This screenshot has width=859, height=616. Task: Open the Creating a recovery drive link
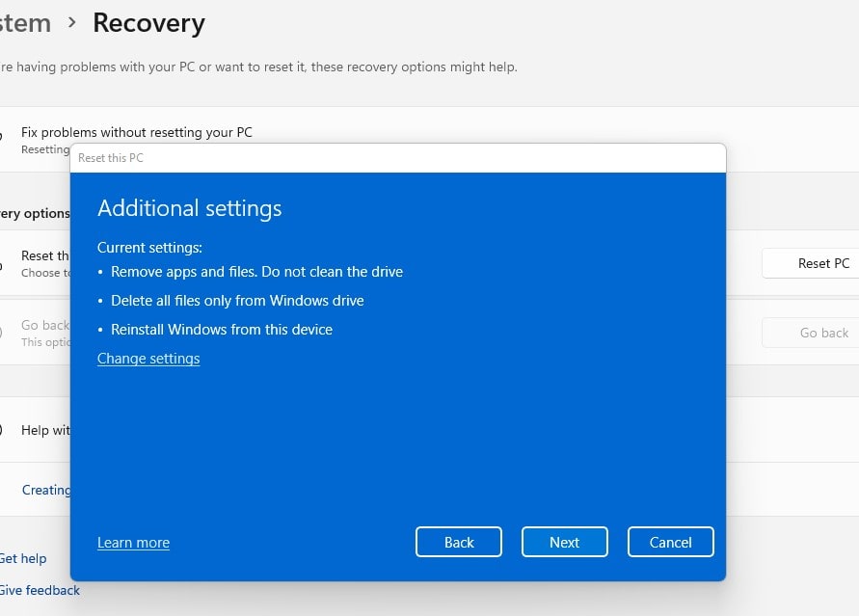tap(46, 490)
